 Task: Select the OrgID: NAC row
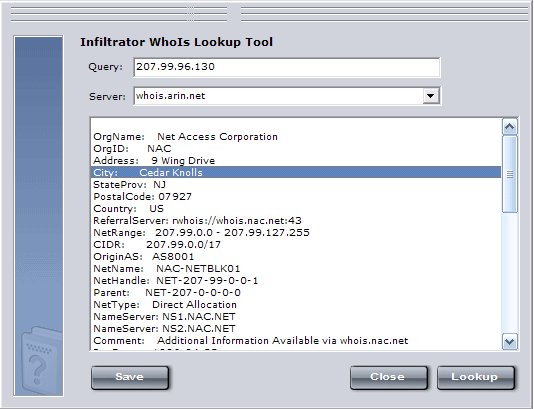[x=297, y=149]
